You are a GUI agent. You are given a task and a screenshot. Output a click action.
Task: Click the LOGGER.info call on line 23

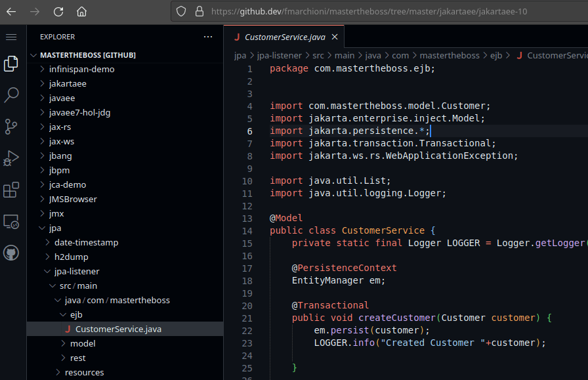[x=430, y=343]
